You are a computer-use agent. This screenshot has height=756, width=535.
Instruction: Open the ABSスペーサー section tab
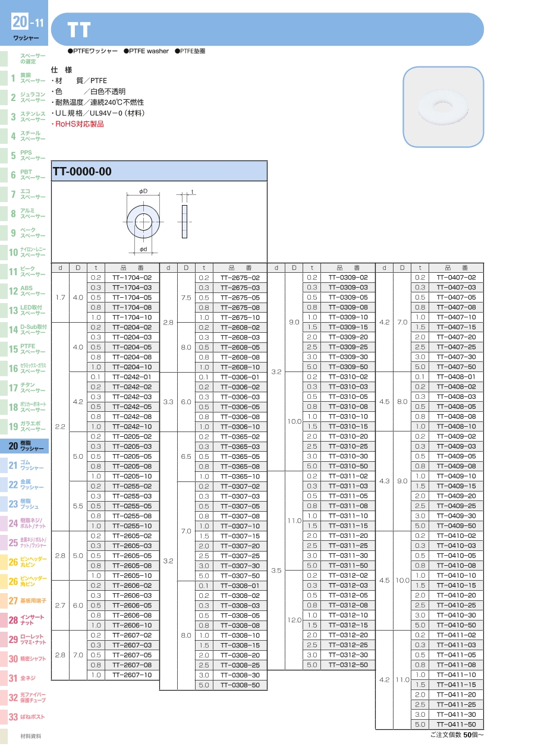[27, 291]
